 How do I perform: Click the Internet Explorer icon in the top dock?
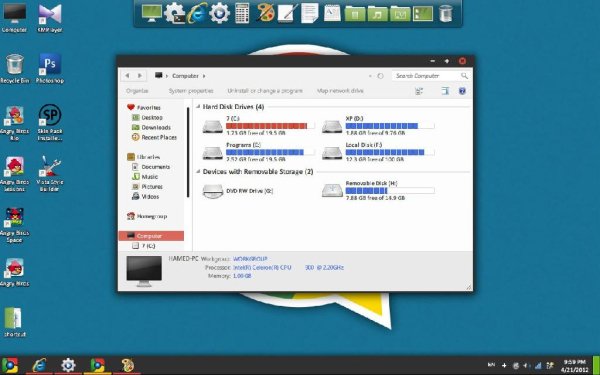coord(197,13)
